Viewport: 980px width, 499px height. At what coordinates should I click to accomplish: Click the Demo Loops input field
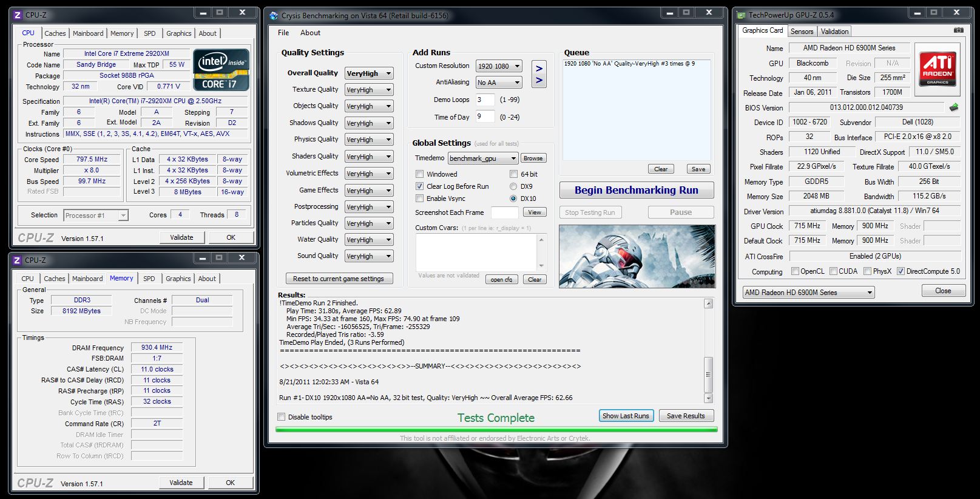tap(485, 100)
